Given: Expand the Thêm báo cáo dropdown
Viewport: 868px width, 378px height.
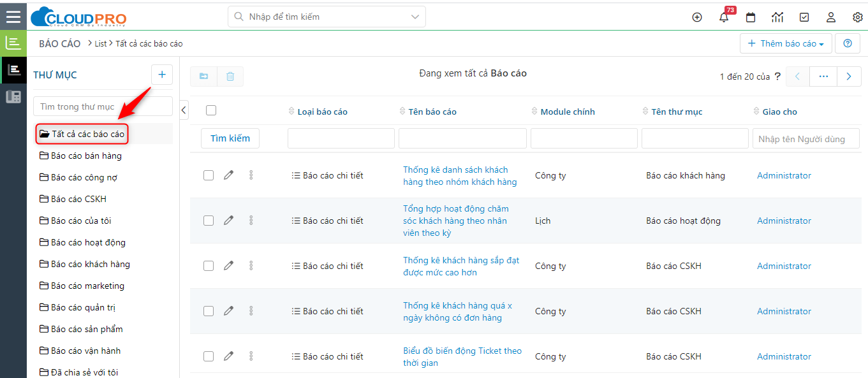Looking at the screenshot, I should 786,44.
